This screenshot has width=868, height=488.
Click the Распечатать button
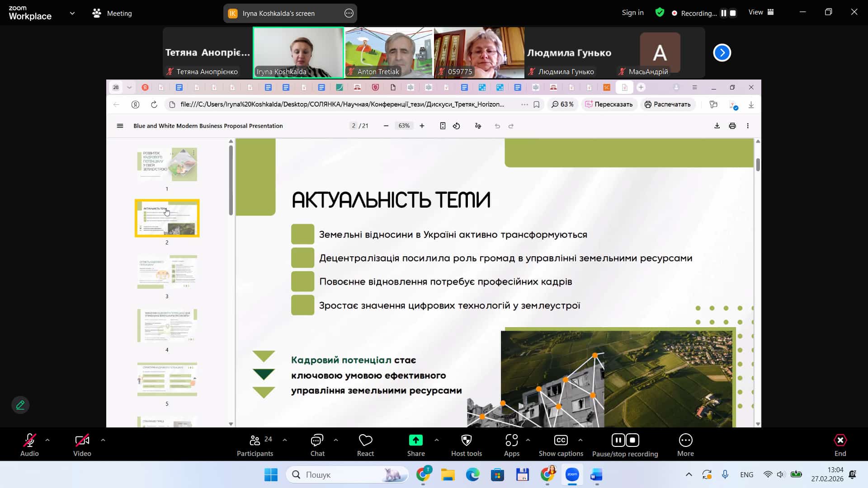point(667,104)
